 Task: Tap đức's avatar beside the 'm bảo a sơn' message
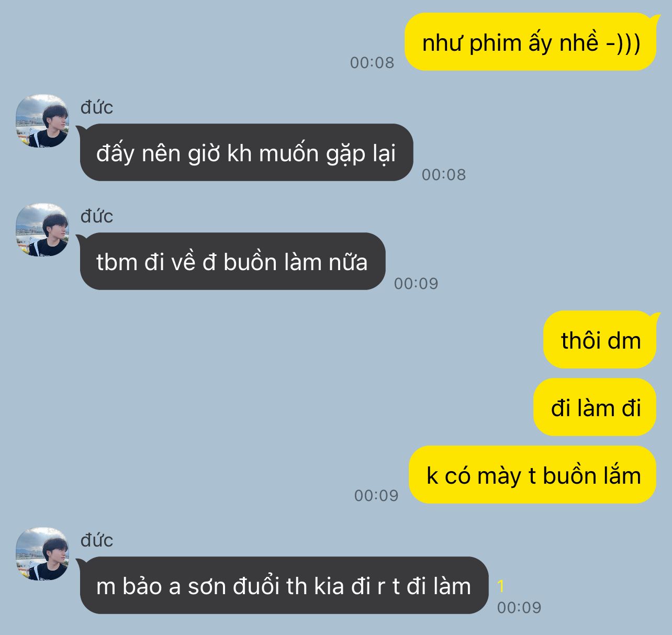(42, 554)
